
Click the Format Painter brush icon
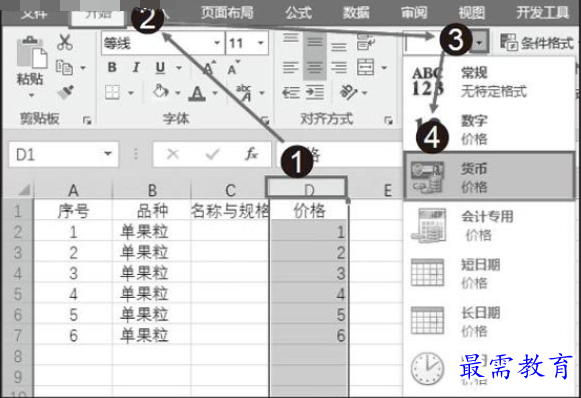click(x=65, y=92)
